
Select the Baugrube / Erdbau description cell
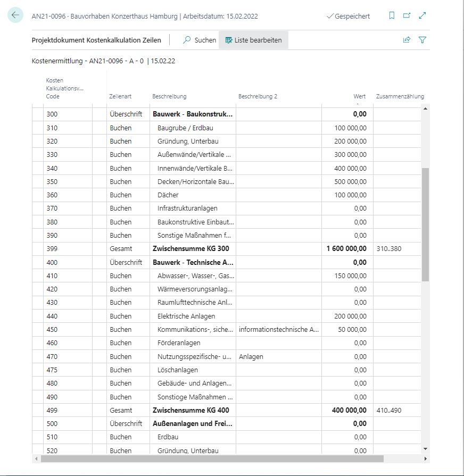tap(188, 128)
